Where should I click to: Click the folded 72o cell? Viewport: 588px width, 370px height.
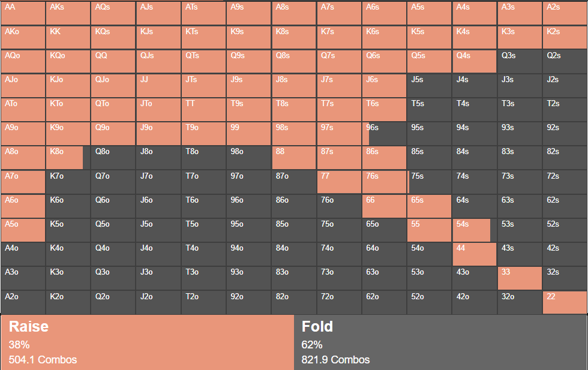[339, 302]
